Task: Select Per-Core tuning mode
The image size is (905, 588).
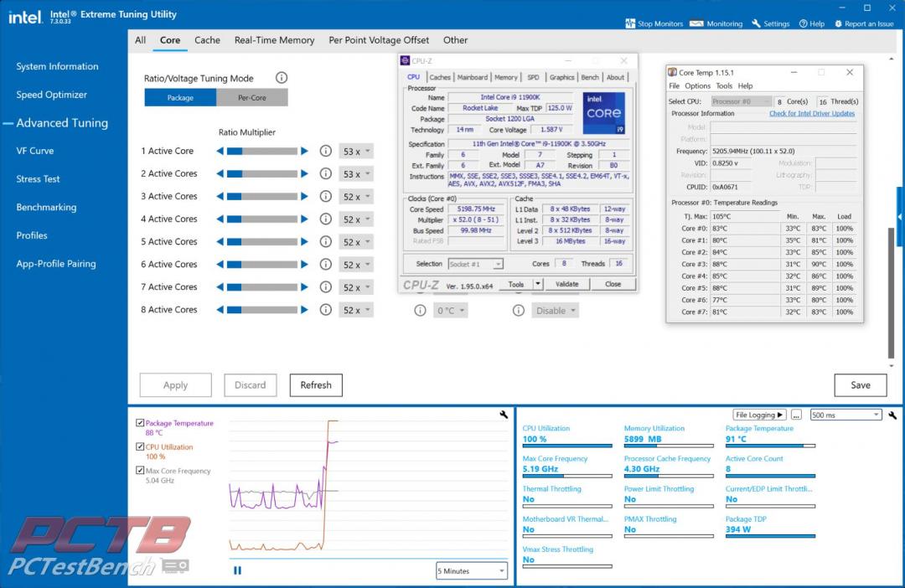Action: (x=252, y=97)
